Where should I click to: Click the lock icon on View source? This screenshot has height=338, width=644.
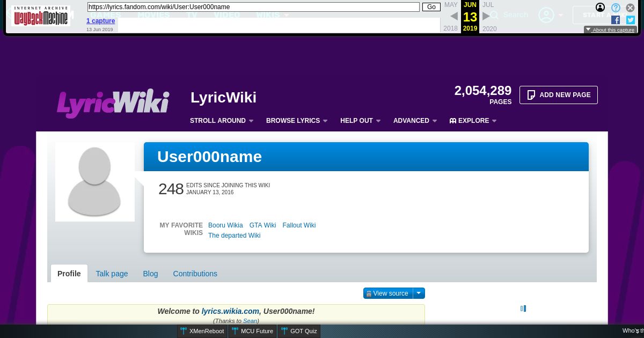click(x=369, y=293)
